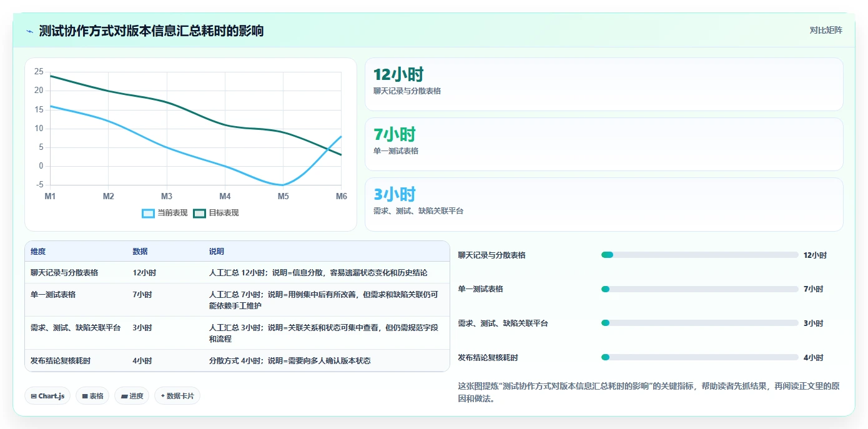Click the 发布结论复核耗时 progress bar
Screen dimensions: 868x429
pos(699,357)
